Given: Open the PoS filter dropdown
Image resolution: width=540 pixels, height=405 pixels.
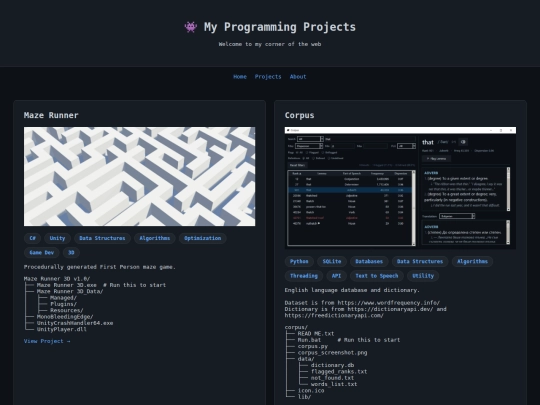Looking at the screenshot, I should (x=406, y=146).
